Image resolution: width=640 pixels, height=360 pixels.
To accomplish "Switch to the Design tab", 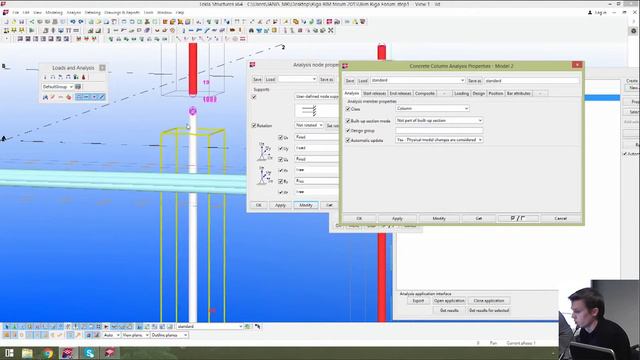I will coord(478,93).
